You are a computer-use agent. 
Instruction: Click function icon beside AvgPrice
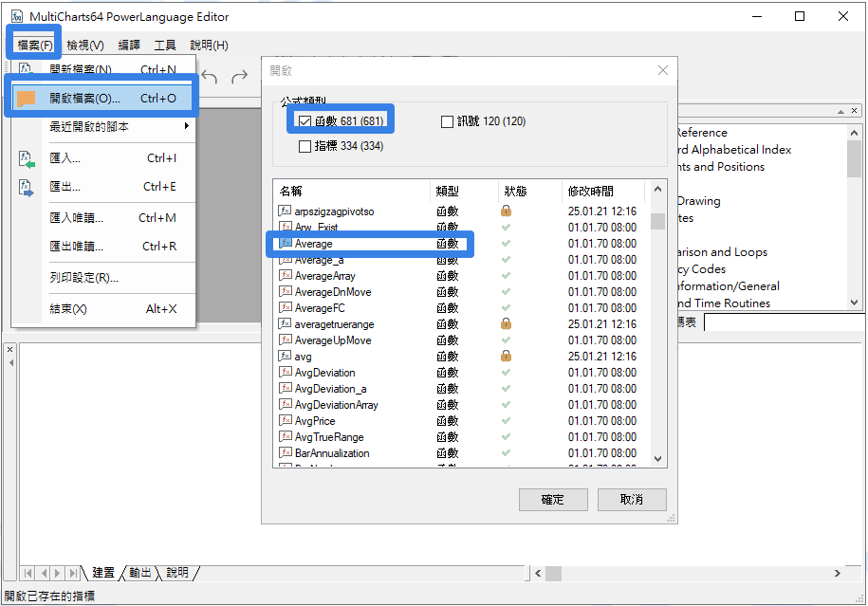click(x=286, y=420)
